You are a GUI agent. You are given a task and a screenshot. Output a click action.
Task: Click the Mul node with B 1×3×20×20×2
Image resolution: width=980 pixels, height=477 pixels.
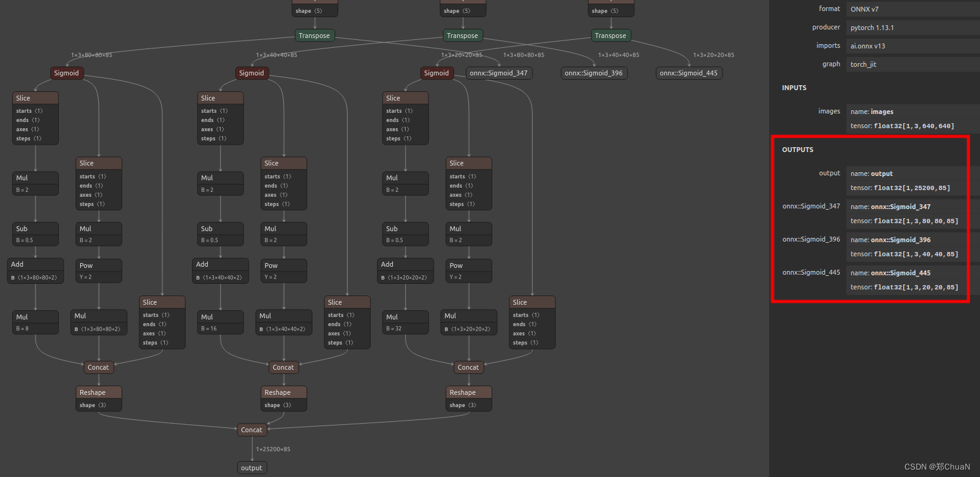(469, 322)
